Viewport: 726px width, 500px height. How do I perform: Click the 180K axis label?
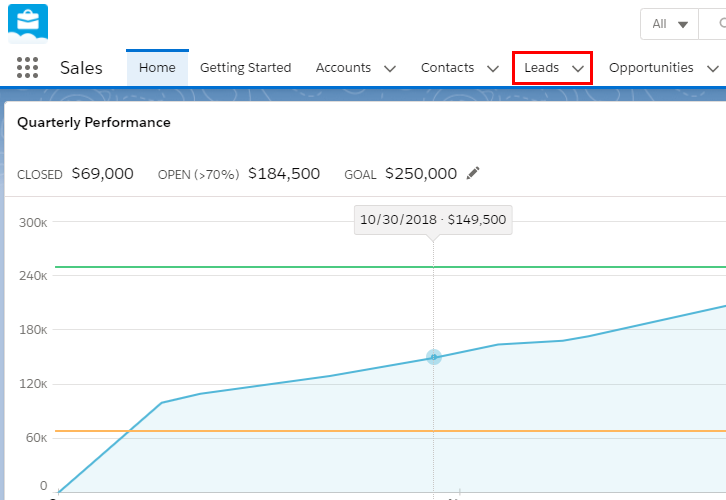coord(33,330)
